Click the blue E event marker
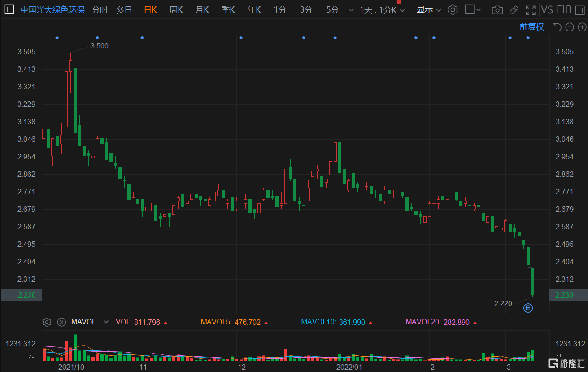 (528, 308)
